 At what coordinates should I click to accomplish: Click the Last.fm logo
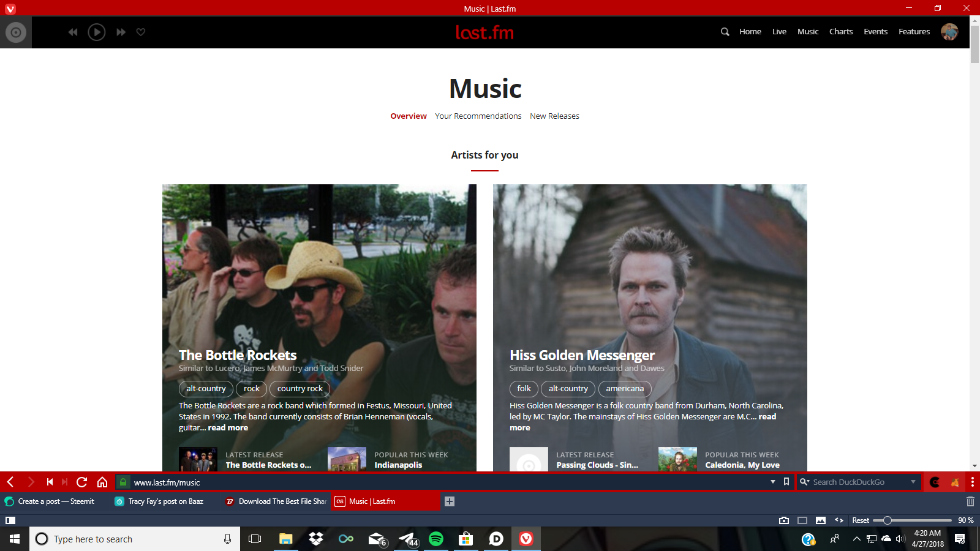pyautogui.click(x=484, y=32)
